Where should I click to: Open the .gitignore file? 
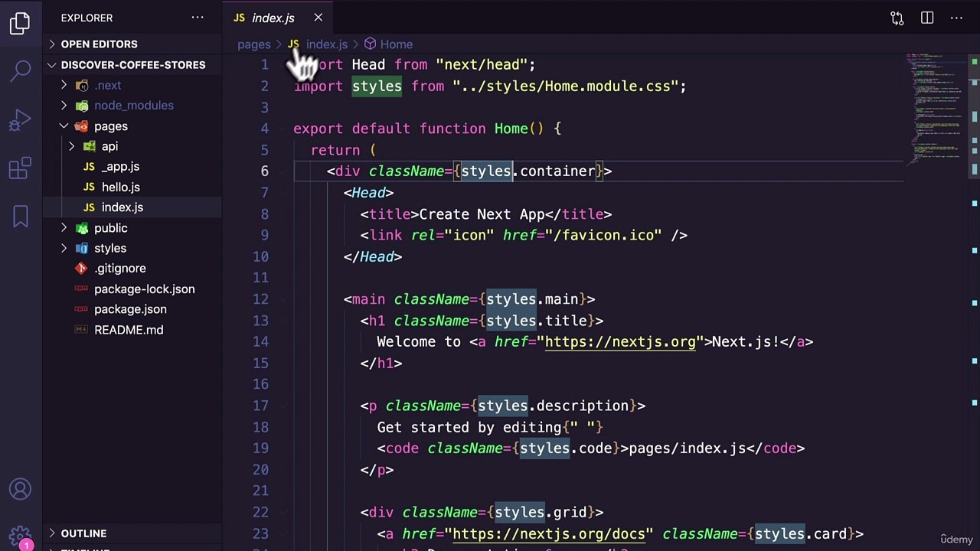[132, 269]
